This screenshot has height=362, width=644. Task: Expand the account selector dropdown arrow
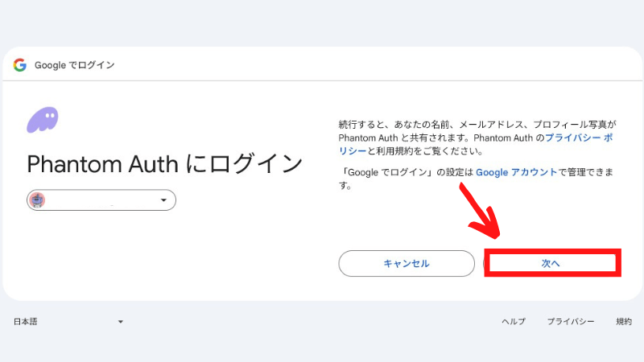pyautogui.click(x=163, y=200)
